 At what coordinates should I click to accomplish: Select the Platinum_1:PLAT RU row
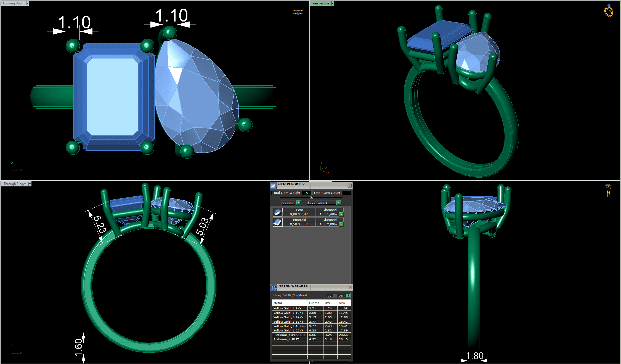coord(289,335)
